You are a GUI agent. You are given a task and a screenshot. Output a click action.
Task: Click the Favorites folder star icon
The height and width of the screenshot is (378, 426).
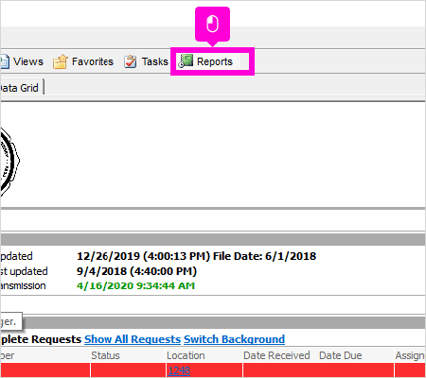[60, 62]
